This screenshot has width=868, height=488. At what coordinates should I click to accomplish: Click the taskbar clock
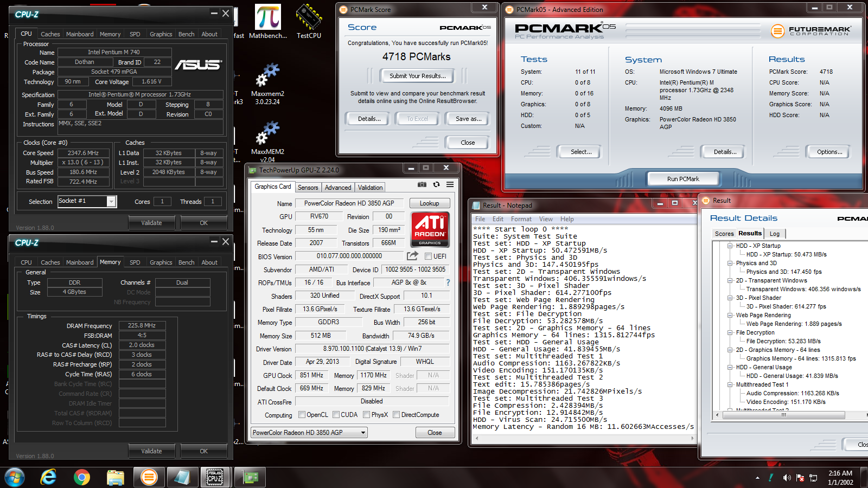840,478
